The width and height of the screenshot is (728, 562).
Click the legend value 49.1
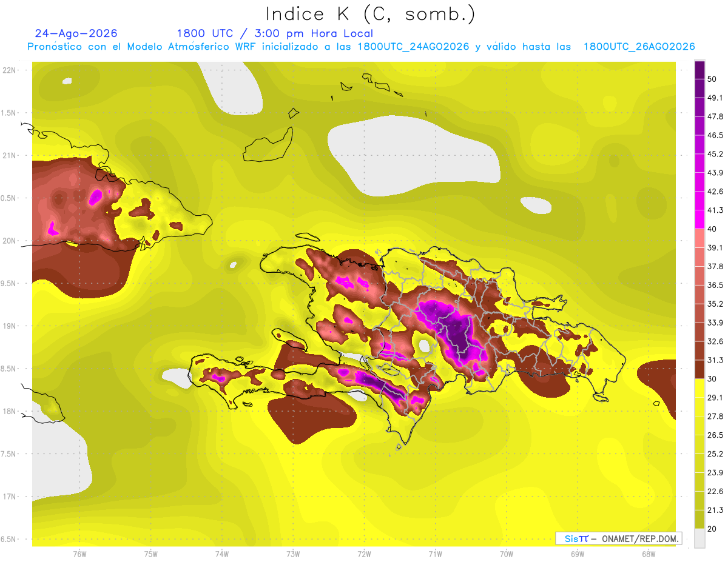coord(715,98)
